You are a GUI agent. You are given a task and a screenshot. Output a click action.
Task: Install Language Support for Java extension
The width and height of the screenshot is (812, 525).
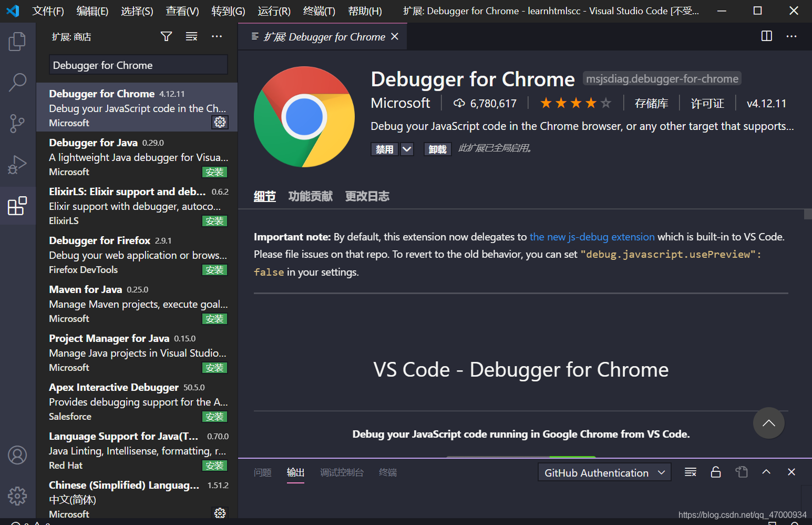[214, 466]
